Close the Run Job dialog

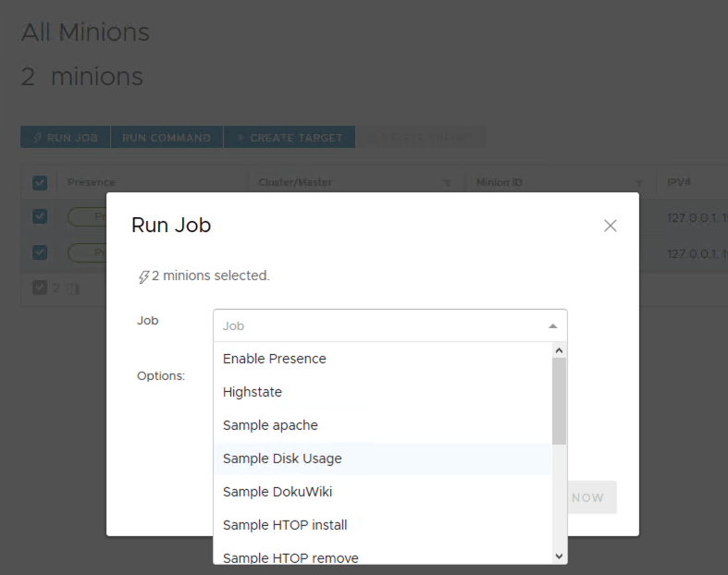(610, 226)
